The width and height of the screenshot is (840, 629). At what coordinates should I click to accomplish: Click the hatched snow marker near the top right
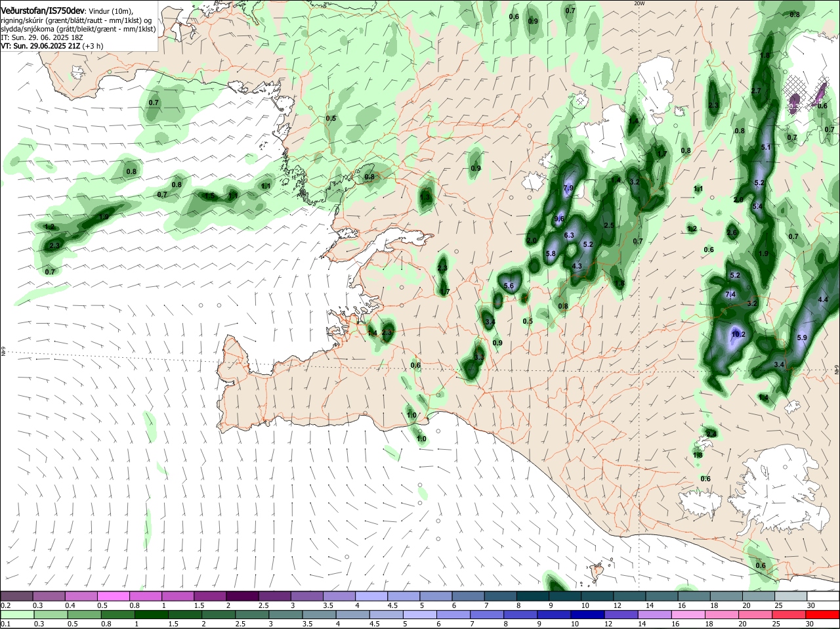[x=795, y=93]
